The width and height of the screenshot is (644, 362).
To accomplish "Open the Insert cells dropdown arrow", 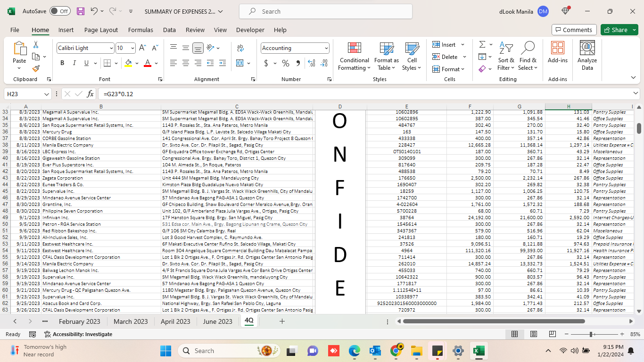I will coord(462,45).
